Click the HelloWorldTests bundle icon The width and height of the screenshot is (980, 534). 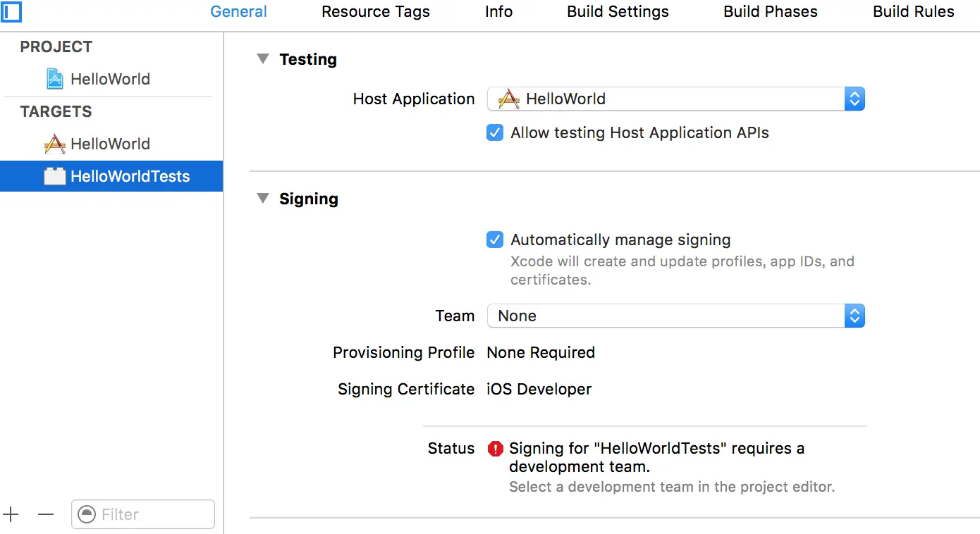point(55,176)
